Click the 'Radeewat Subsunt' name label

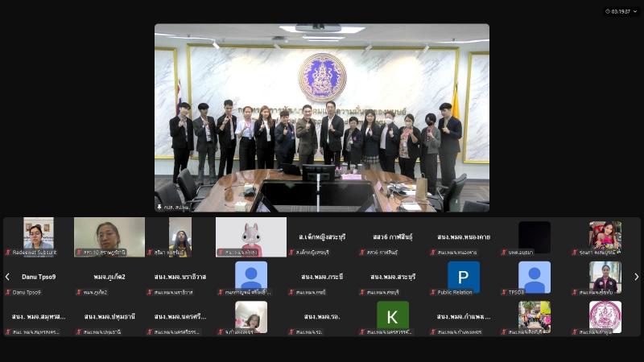(x=35, y=253)
